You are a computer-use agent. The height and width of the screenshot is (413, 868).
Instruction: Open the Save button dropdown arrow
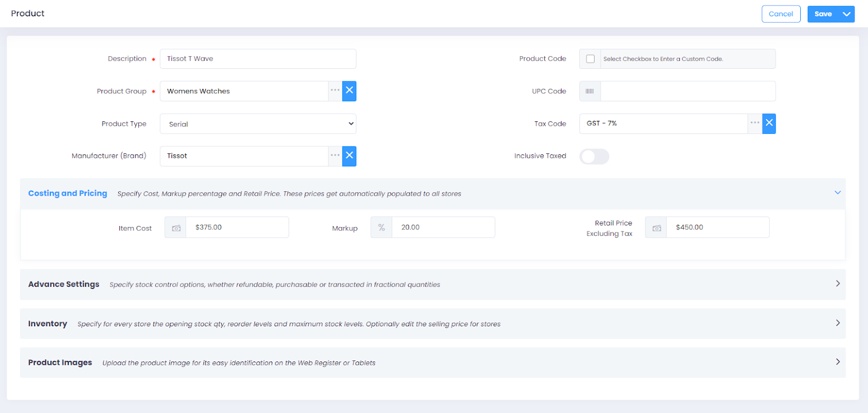click(x=846, y=14)
